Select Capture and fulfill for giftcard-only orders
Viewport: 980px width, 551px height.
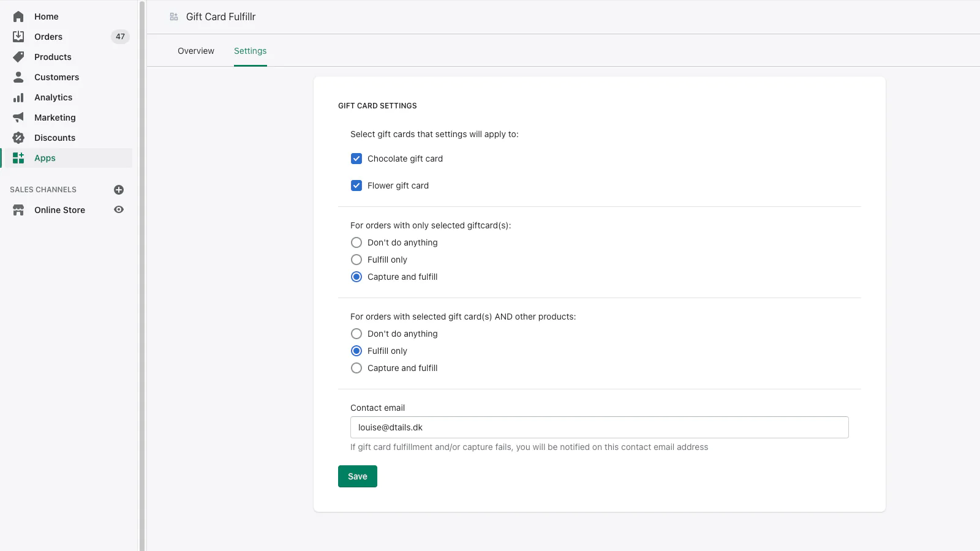point(356,277)
